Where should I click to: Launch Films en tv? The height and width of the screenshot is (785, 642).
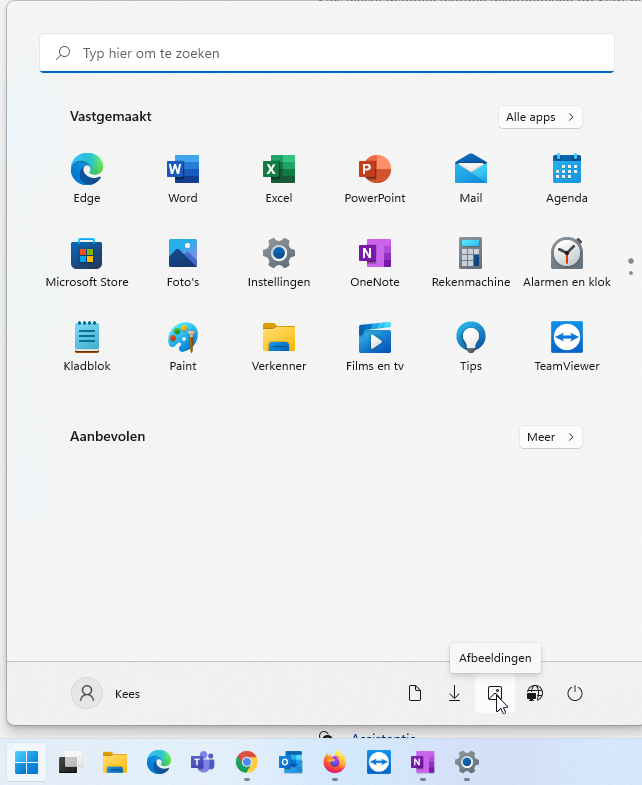tap(375, 346)
